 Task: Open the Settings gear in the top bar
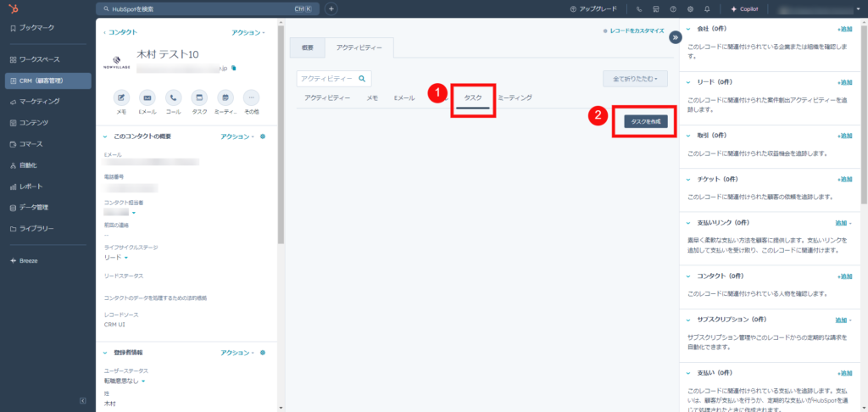click(x=690, y=8)
